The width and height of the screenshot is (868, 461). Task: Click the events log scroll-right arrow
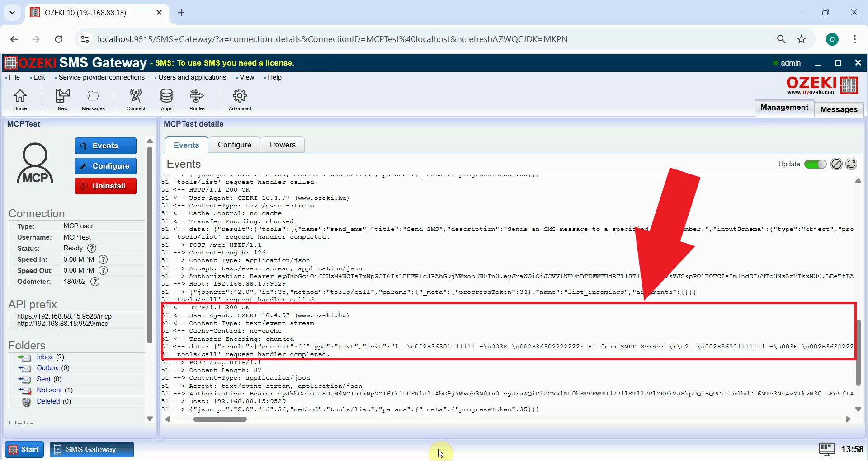coord(848,419)
